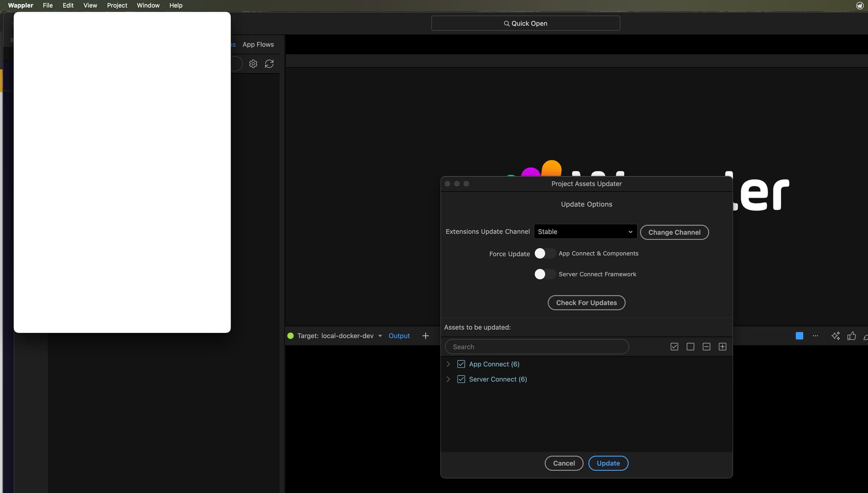Click the collapse-all minus icon in the assets toolbar
Viewport: 868px width, 493px height.
tap(707, 346)
